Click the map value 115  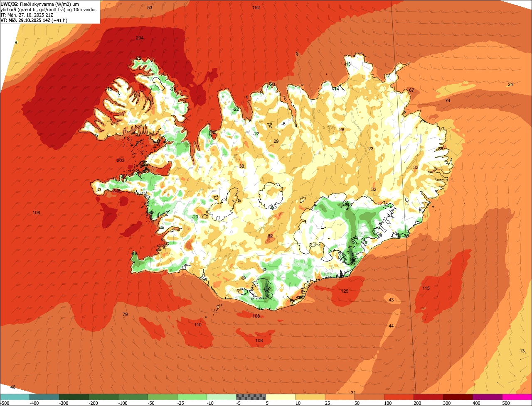pos(426,288)
